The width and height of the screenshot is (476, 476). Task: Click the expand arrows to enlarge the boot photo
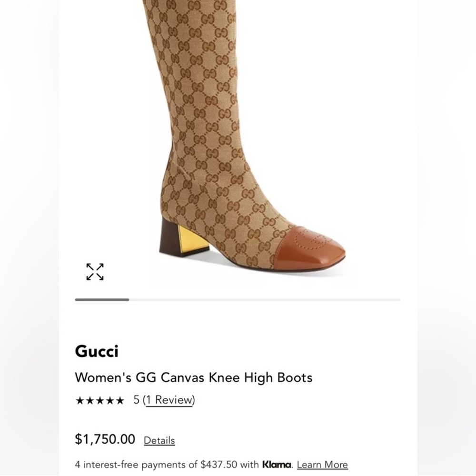point(95,271)
